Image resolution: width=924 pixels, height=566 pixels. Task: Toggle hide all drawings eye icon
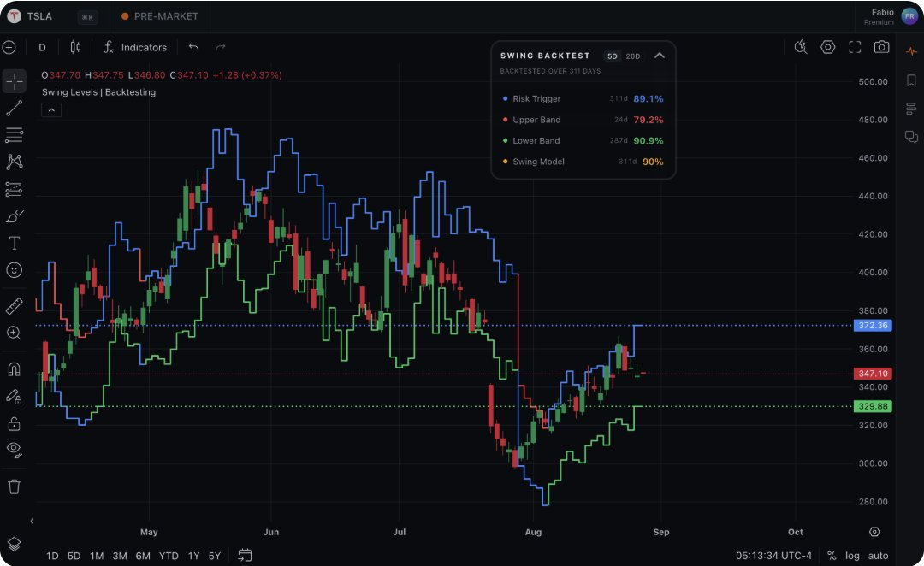[x=15, y=451]
